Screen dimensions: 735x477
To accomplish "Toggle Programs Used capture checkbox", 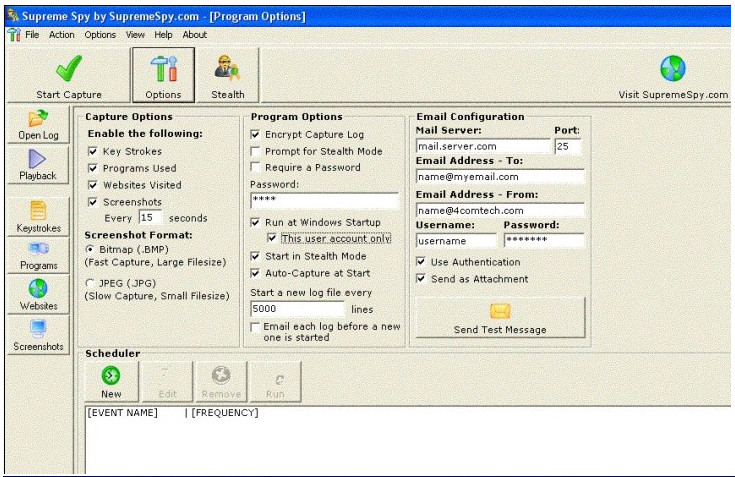I will [x=93, y=168].
